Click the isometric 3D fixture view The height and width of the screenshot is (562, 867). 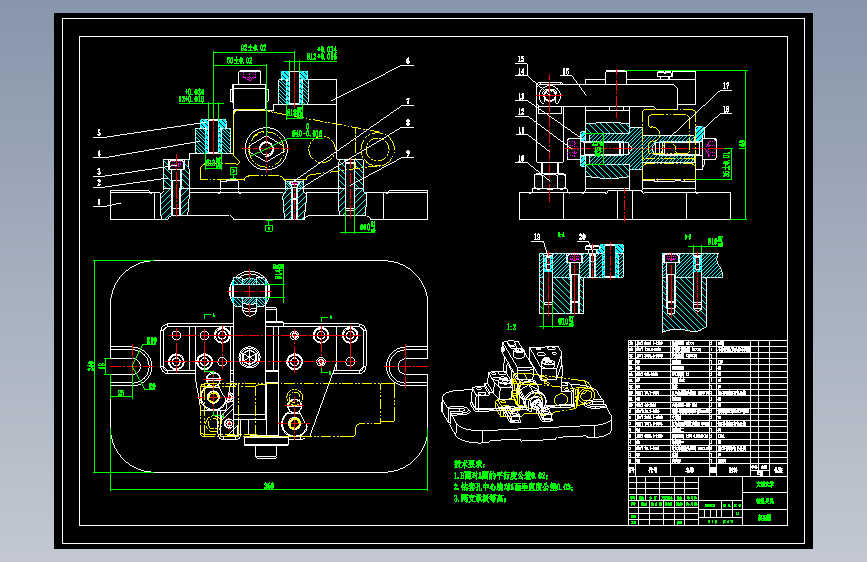pyautogui.click(x=526, y=392)
